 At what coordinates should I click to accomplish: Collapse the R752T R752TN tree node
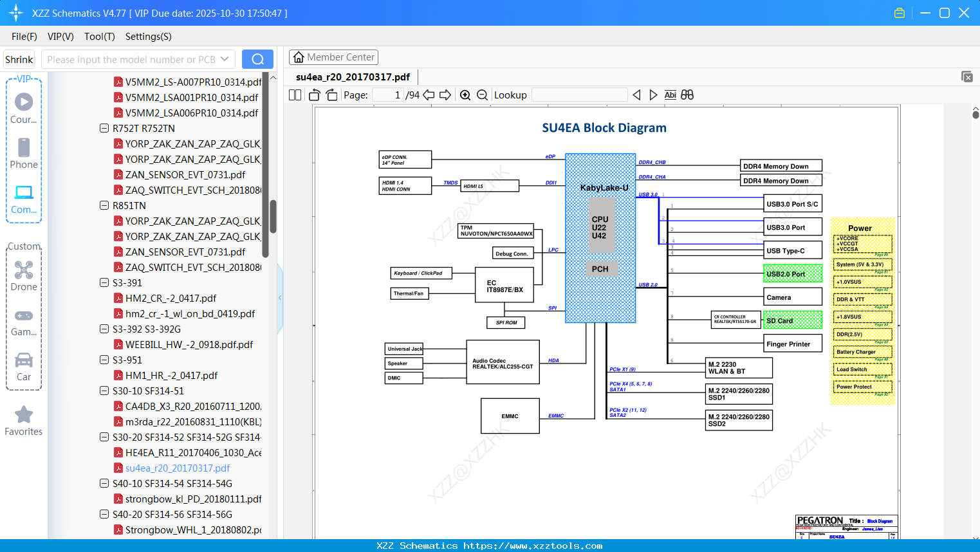point(104,128)
